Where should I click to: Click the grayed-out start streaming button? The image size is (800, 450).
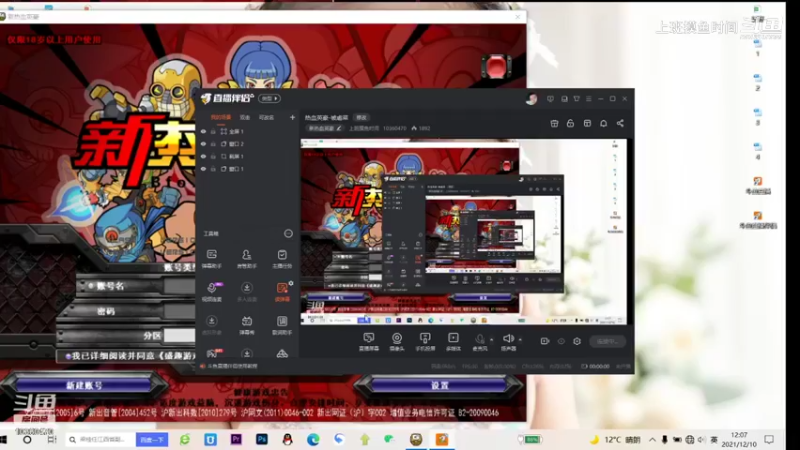point(607,341)
